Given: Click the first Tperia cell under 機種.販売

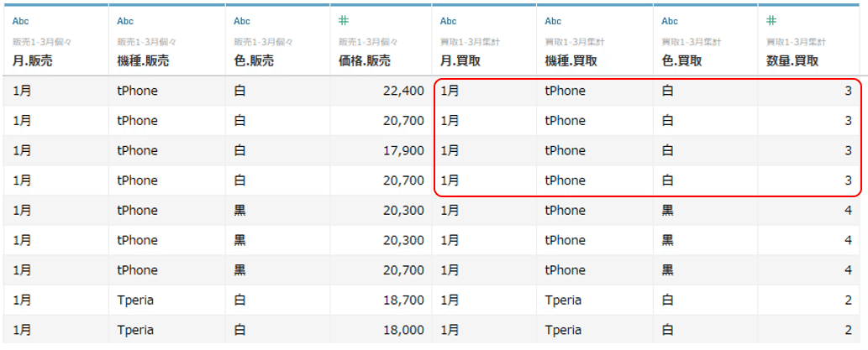Looking at the screenshot, I should coord(135,300).
